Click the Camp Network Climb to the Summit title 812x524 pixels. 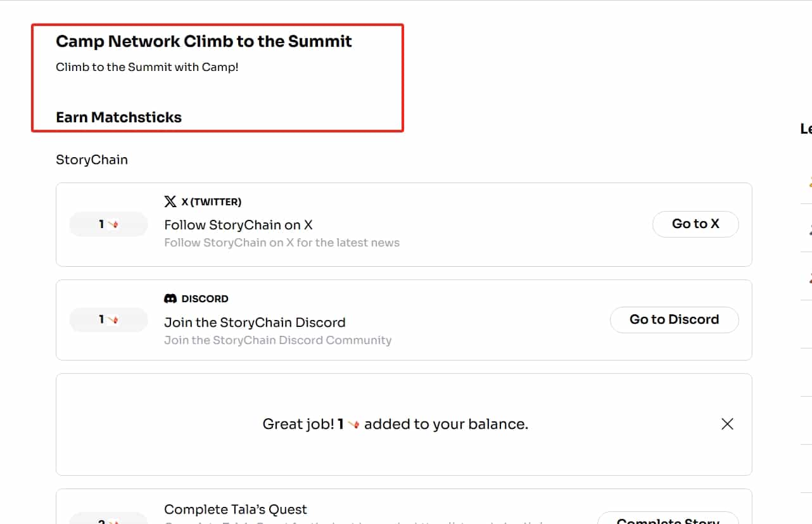click(204, 41)
